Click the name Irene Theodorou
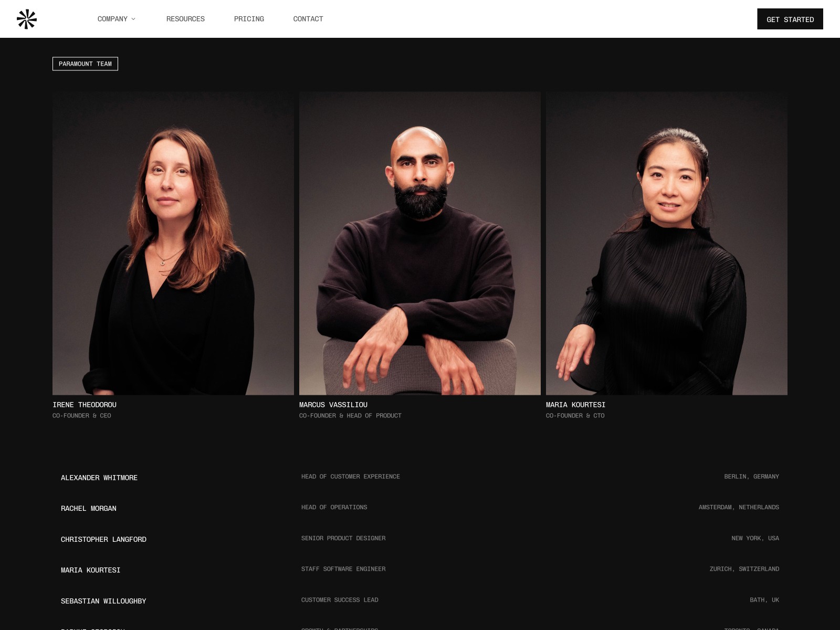The image size is (840, 630). coord(85,405)
